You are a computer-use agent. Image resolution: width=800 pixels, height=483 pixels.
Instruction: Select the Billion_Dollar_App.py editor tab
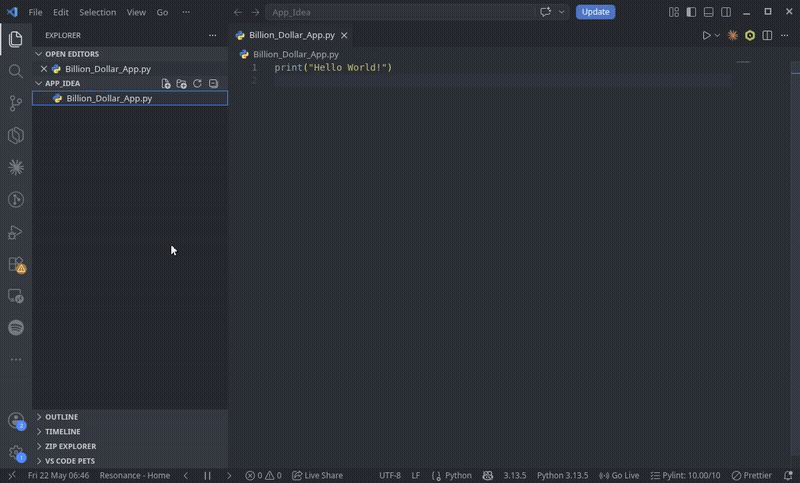291,35
